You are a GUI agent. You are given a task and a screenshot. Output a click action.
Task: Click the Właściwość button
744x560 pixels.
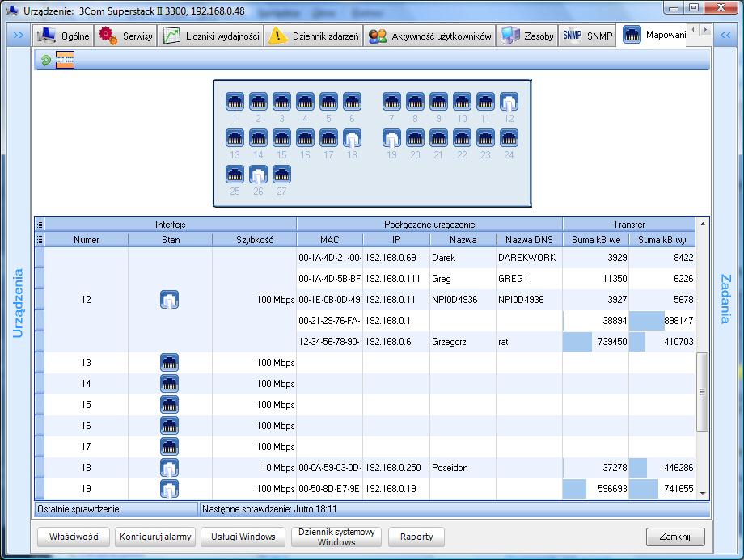pyautogui.click(x=74, y=537)
